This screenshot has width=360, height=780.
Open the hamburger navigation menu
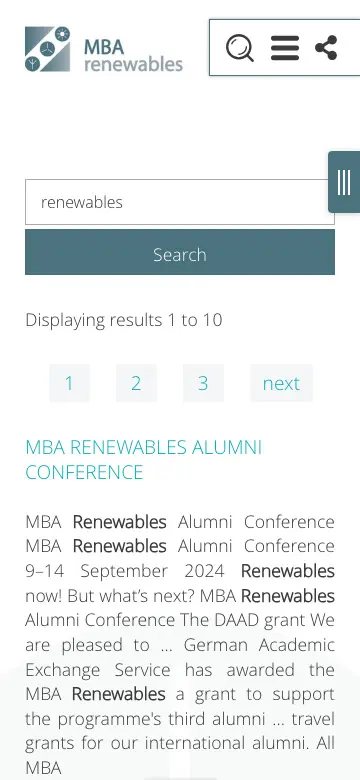pyautogui.click(x=285, y=48)
